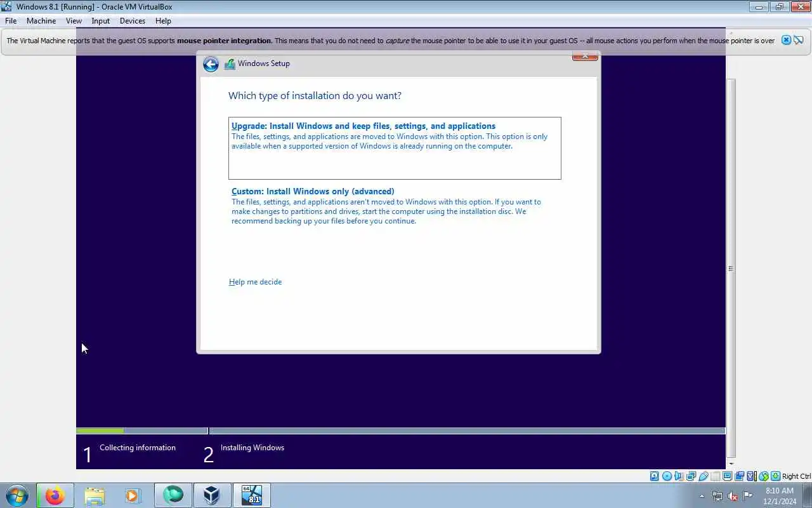
Task: Click the keyboard capture green arrow icon
Action: coord(776,476)
